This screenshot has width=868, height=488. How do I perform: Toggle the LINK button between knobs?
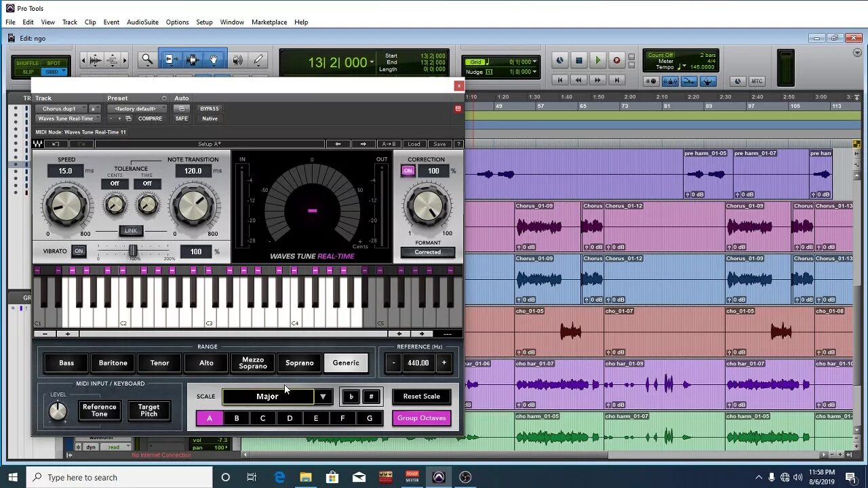pos(130,230)
